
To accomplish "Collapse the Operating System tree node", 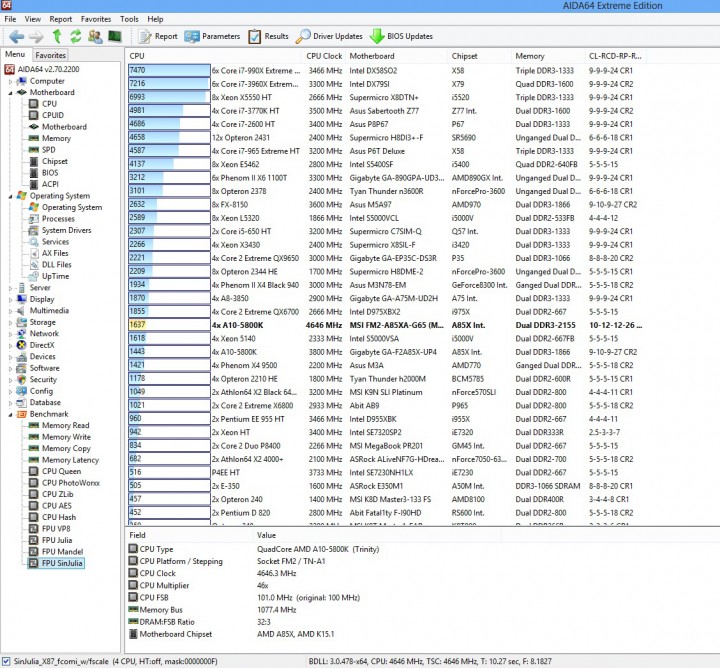I will coord(11,196).
